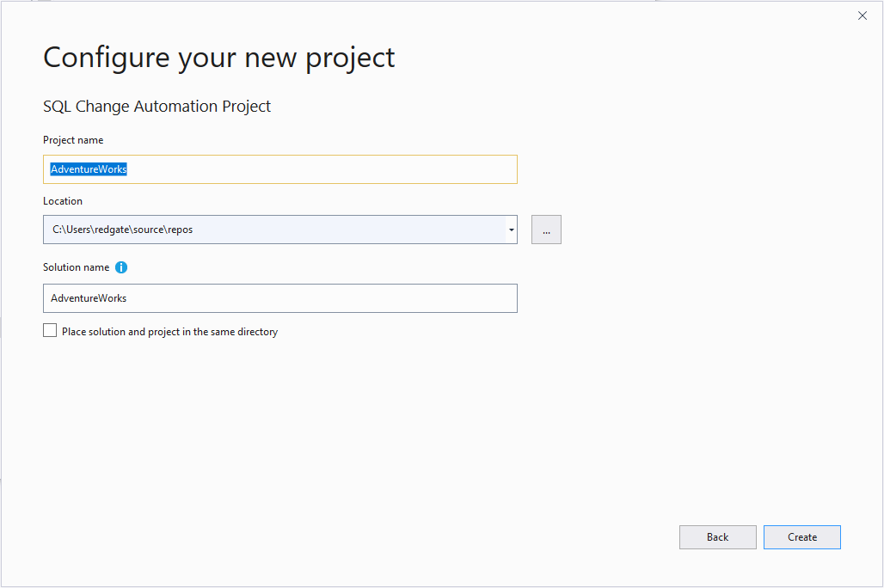Click the browse ellipsis button beside Location
Viewport: 884px width, 588px height.
pos(546,230)
